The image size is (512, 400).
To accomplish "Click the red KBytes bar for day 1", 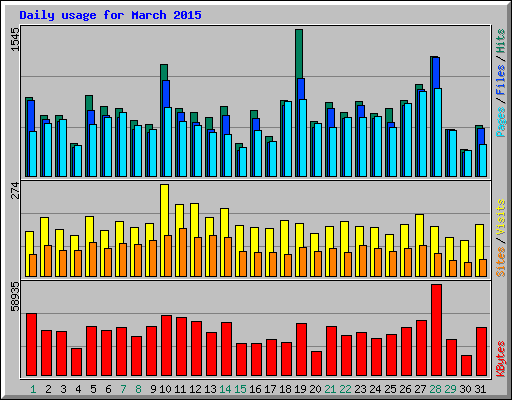I will [31, 345].
